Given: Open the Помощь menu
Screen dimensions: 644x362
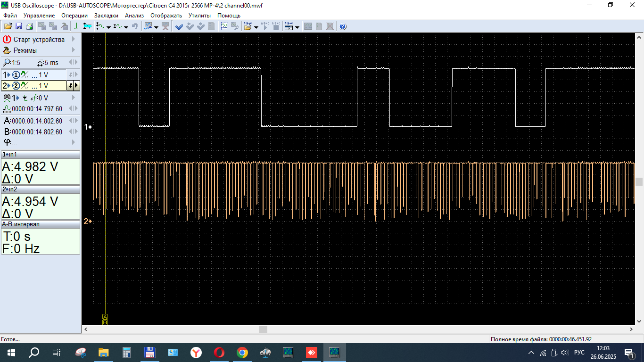Looking at the screenshot, I should [x=229, y=15].
